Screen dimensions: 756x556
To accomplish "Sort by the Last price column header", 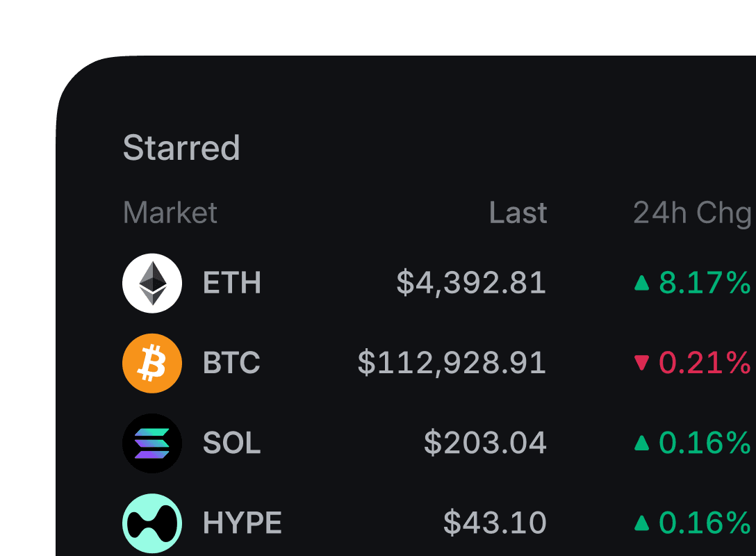I will pyautogui.click(x=518, y=213).
